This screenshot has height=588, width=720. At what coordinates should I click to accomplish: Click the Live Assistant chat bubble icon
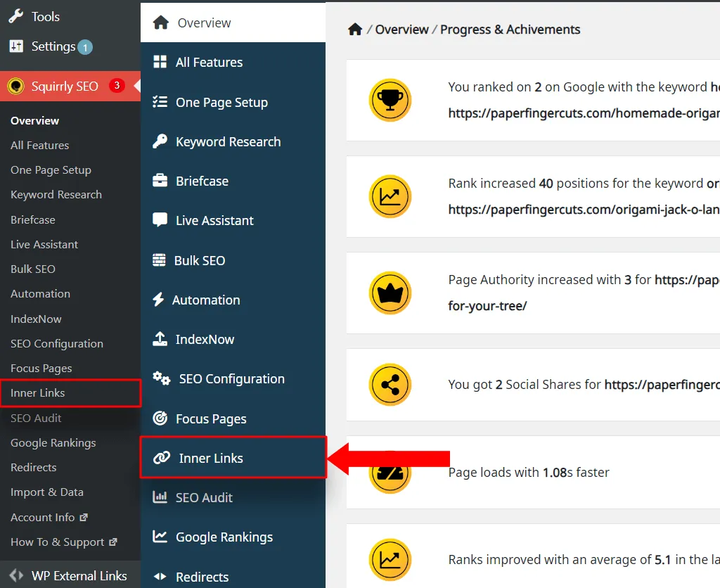(x=160, y=220)
